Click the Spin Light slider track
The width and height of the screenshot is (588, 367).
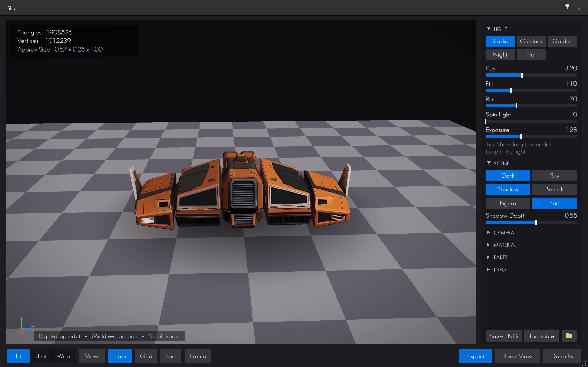(x=531, y=121)
